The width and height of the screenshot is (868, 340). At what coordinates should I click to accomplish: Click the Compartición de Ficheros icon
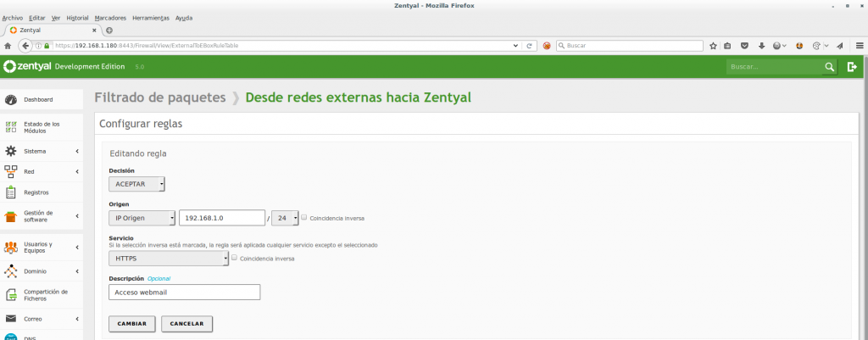click(x=11, y=295)
